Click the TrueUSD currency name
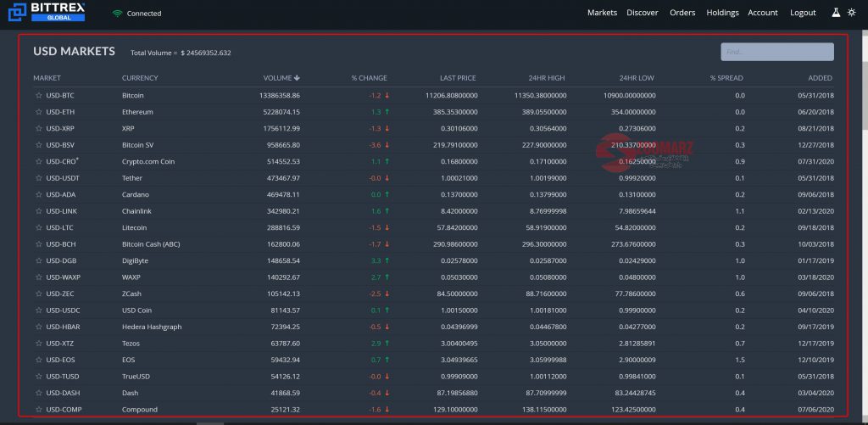 (136, 377)
